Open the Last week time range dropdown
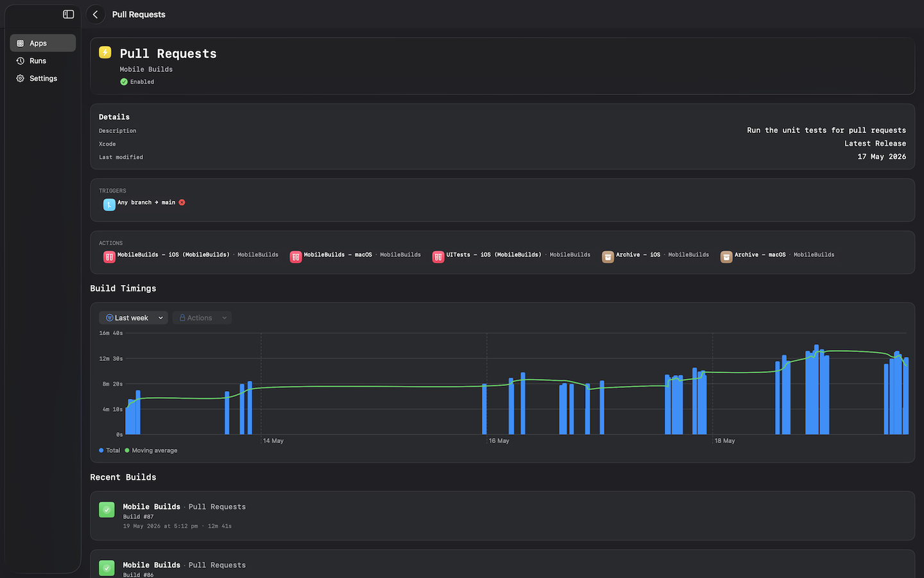Viewport: 924px width, 578px height. 133,318
